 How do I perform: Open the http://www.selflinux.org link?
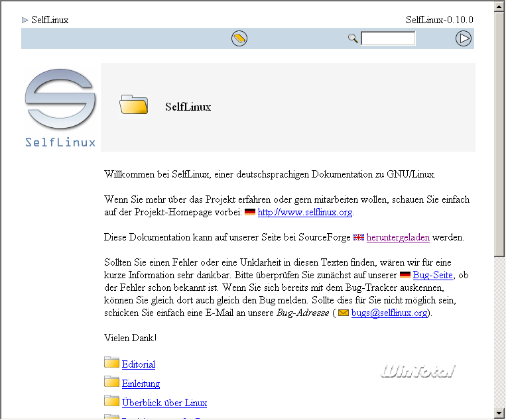tap(305, 212)
